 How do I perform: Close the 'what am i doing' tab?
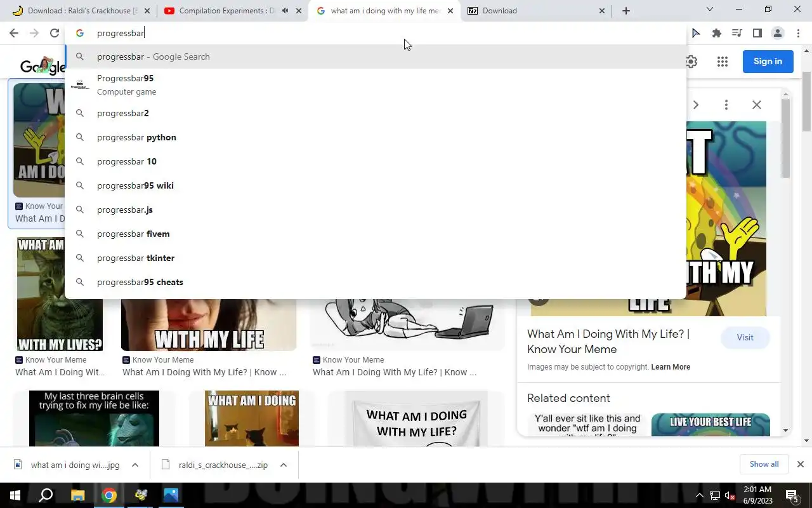[450, 11]
